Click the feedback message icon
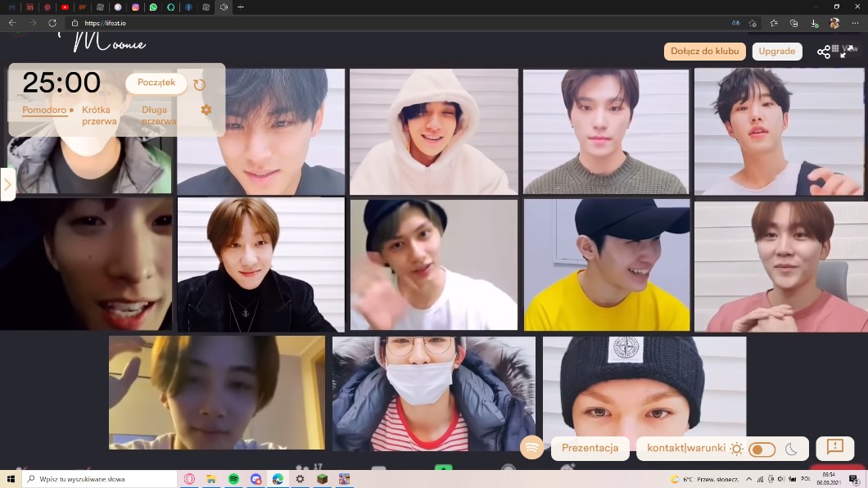Image resolution: width=868 pixels, height=488 pixels. tap(835, 447)
